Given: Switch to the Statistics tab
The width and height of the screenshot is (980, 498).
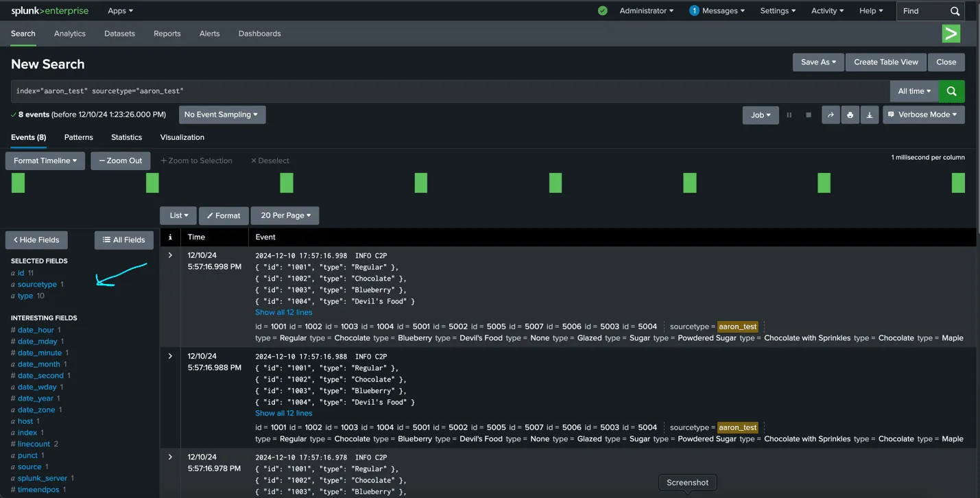Looking at the screenshot, I should coord(126,137).
